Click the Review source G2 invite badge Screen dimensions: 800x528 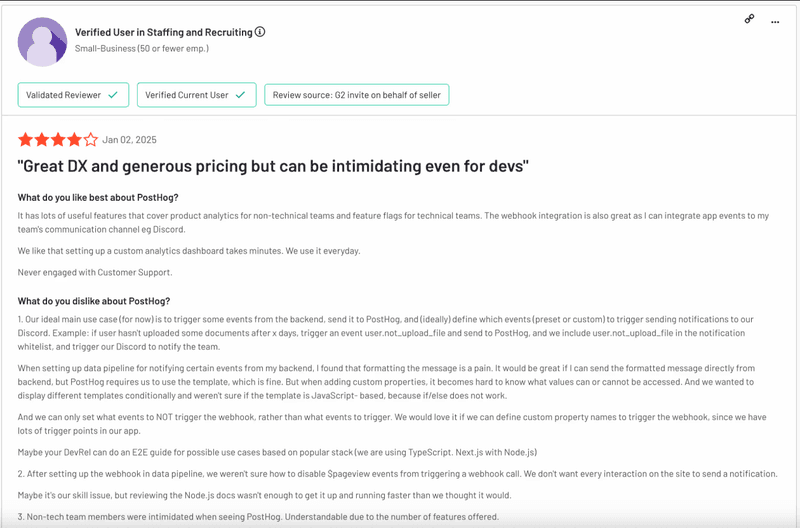(x=356, y=95)
